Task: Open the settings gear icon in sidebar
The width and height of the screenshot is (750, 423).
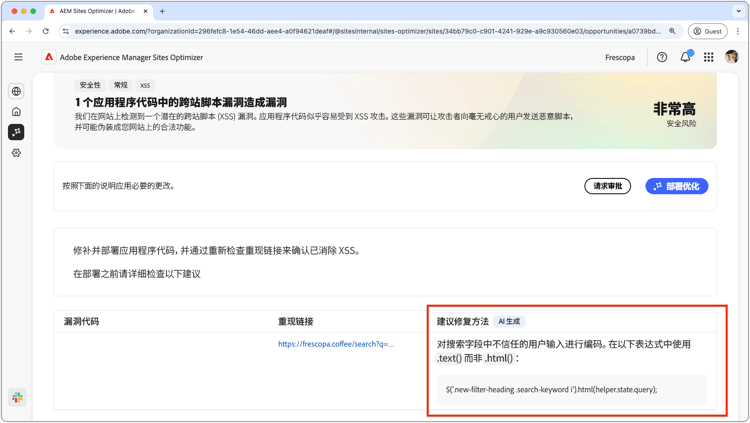Action: (x=16, y=153)
